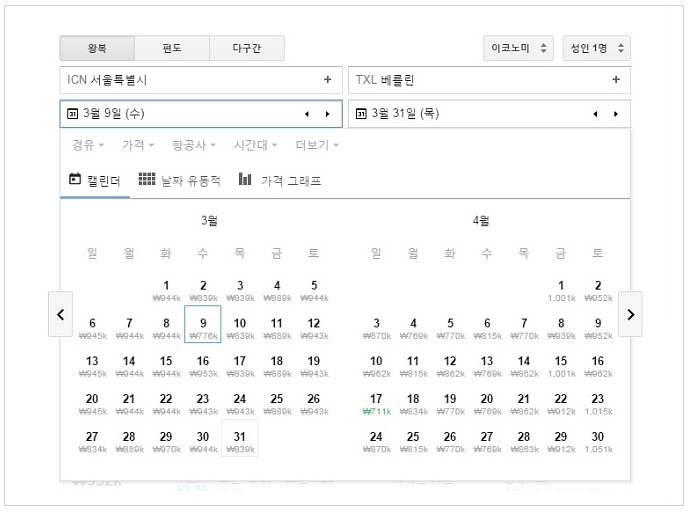
Task: Choose April 13 in the calendar
Action: pyautogui.click(x=487, y=366)
